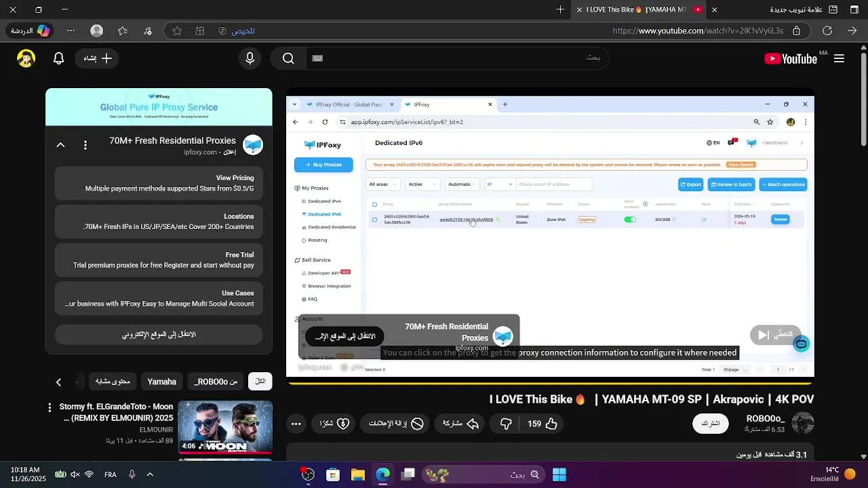868x488 pixels.
Task: Open the Edge workspaces icon
Action: pyautogui.click(x=854, y=9)
